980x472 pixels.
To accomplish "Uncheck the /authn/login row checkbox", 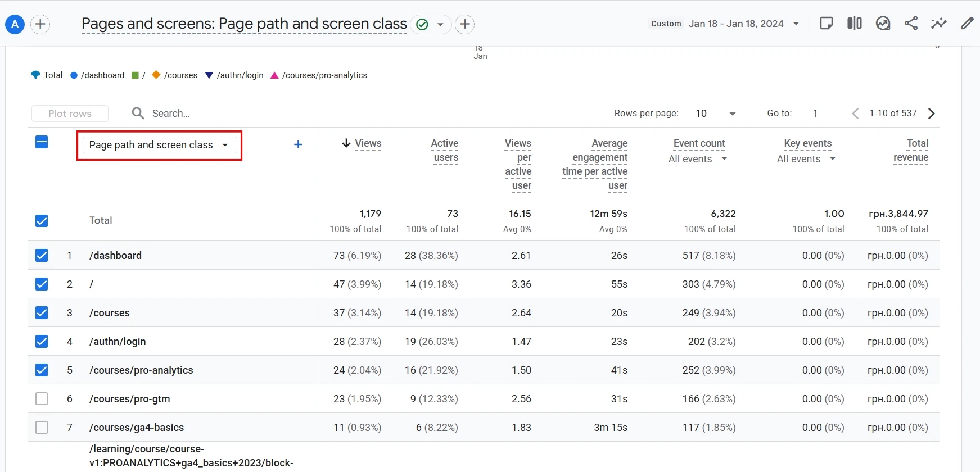I will click(42, 342).
